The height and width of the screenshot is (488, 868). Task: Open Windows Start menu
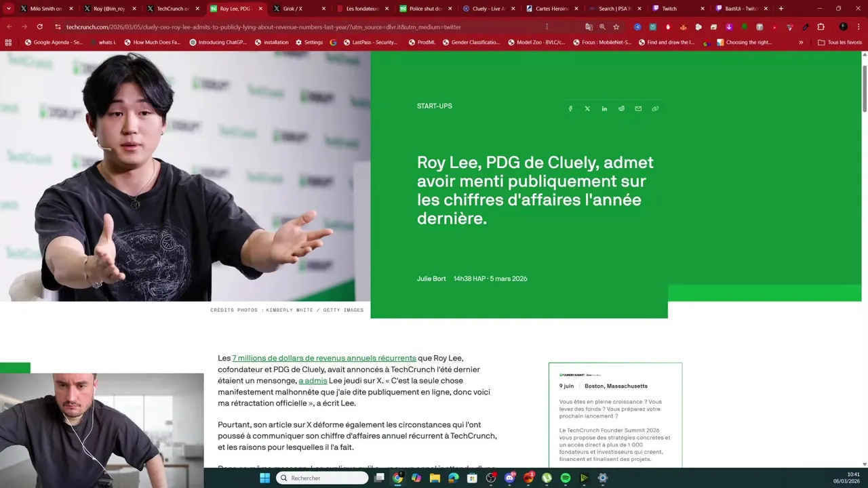(x=264, y=478)
